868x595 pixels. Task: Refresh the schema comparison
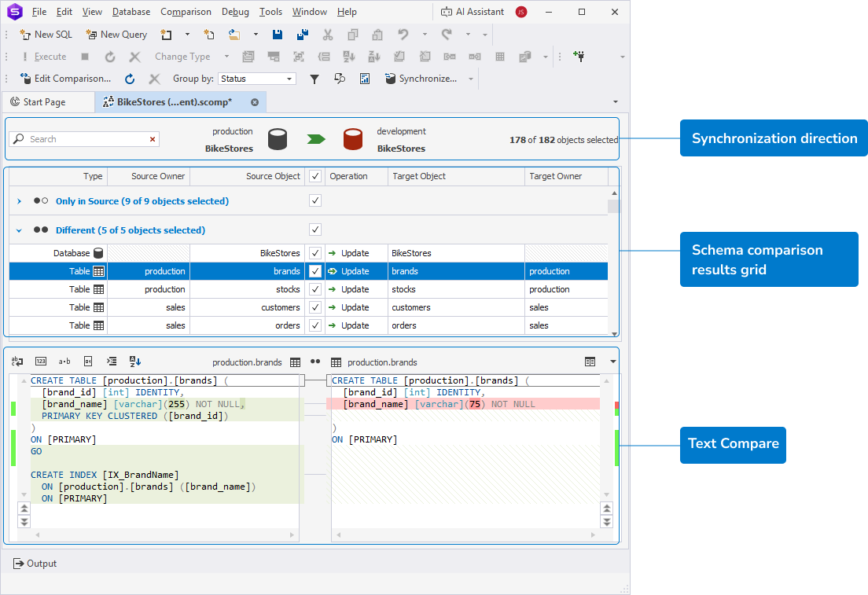[x=129, y=79]
